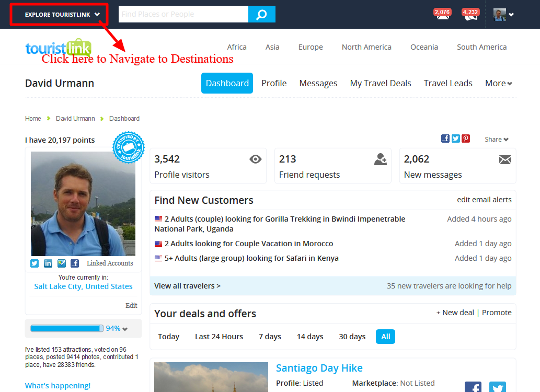Open the Profile tab
540x392 pixels.
tap(274, 83)
